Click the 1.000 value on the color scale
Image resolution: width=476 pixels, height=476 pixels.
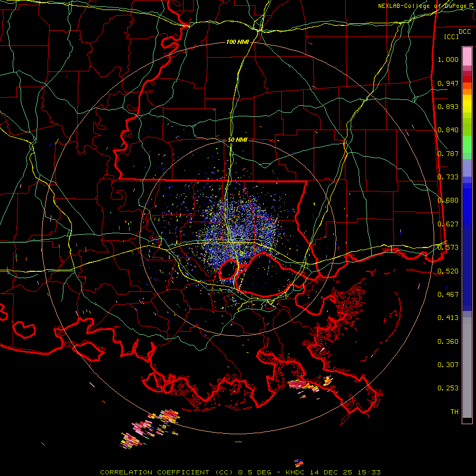point(448,59)
